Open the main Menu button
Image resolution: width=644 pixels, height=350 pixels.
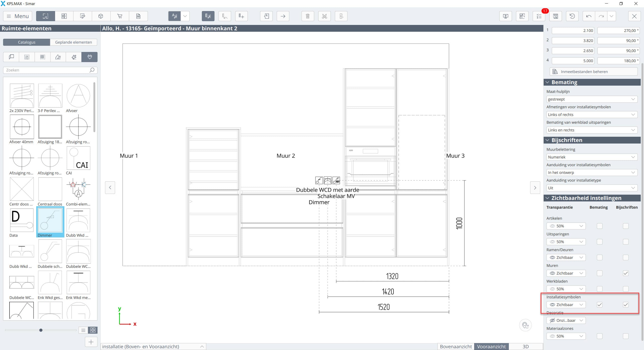click(x=18, y=16)
